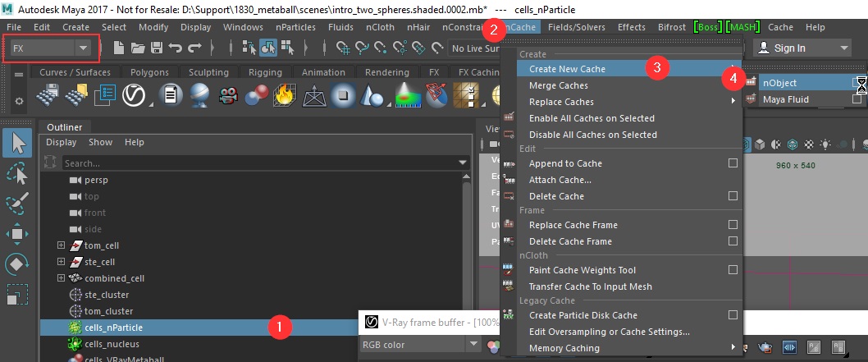Screen dimensions: 868x362
Task: Enable snap to grids magnet icon
Action: [343, 48]
